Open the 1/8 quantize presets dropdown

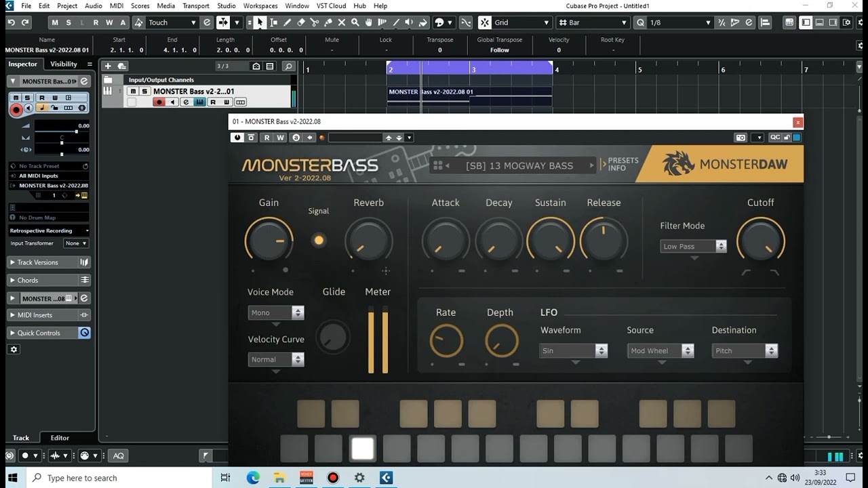click(680, 22)
